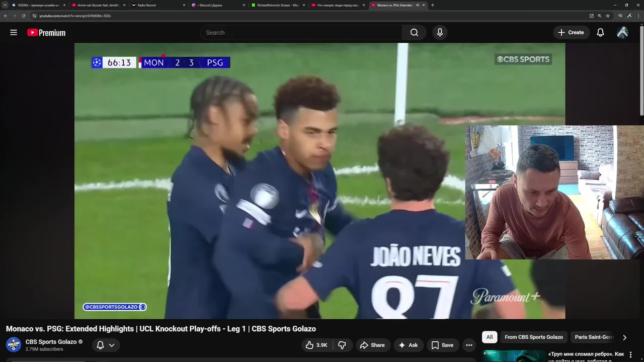Expand the channel notification preferences dropdown
Image resolution: width=644 pixels, height=362 pixels.
coord(112,345)
